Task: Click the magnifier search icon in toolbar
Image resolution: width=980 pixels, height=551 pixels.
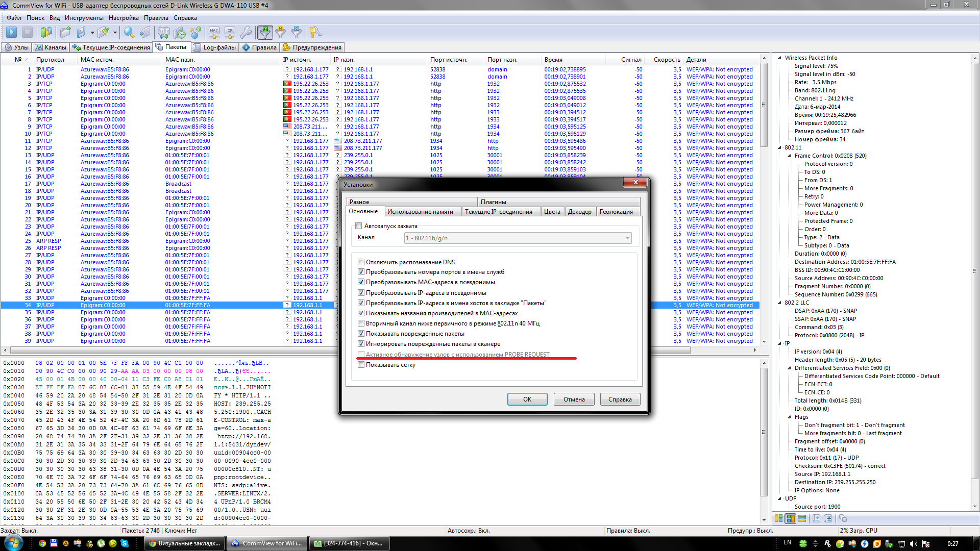Action: (129, 33)
